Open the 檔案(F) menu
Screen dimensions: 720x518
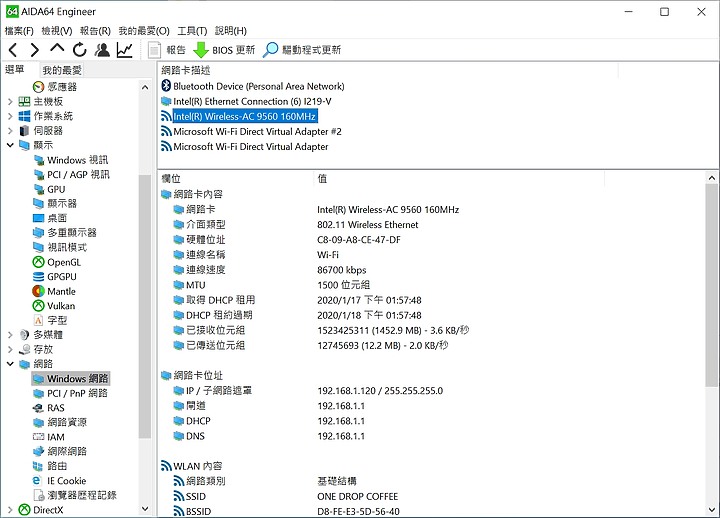point(19,31)
